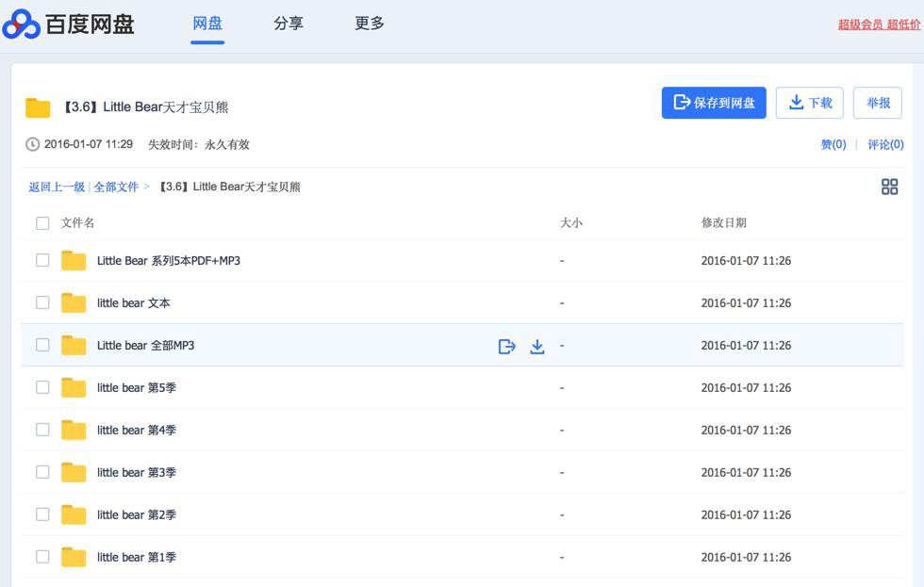Image resolution: width=924 pixels, height=587 pixels.
Task: Sort by the 大小 column header
Action: (571, 223)
